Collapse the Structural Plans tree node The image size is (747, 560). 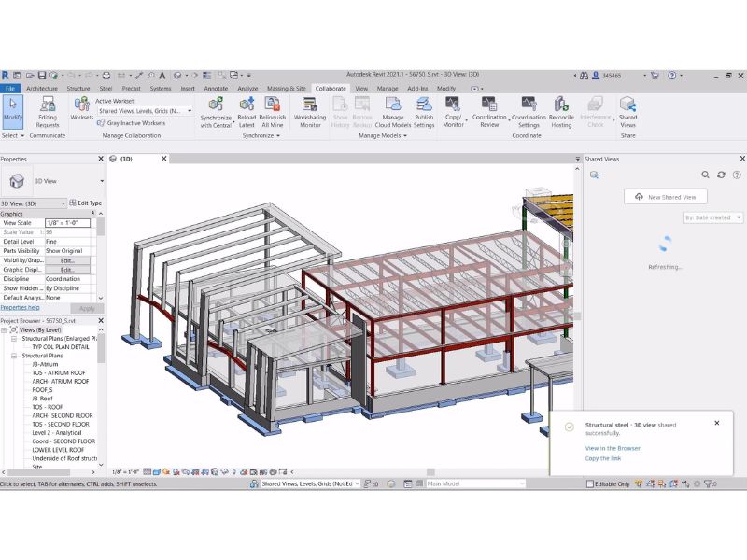(14, 356)
